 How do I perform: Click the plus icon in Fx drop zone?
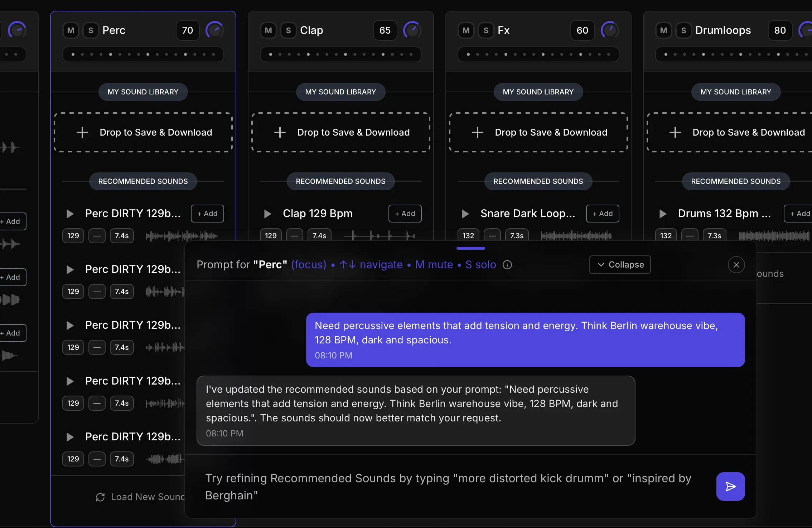click(x=477, y=132)
